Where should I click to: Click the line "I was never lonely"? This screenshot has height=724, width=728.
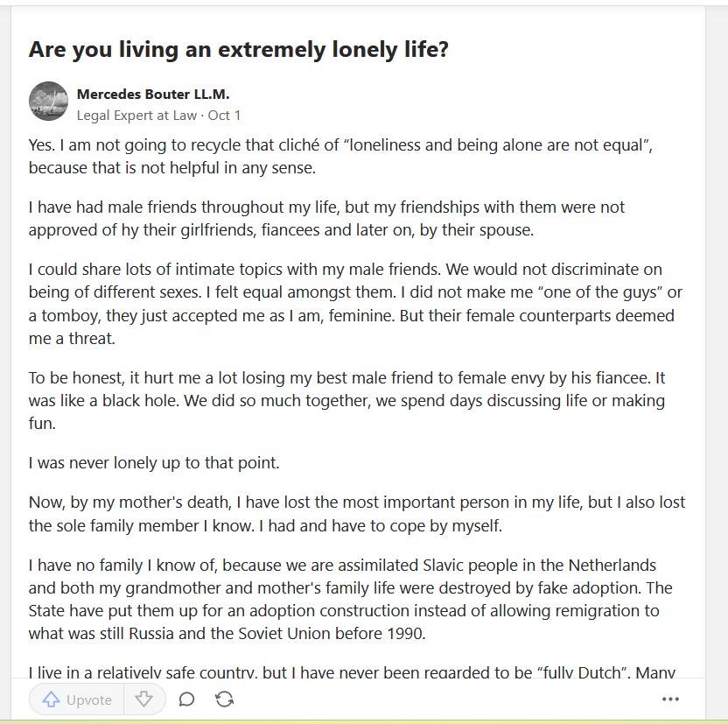tap(154, 463)
